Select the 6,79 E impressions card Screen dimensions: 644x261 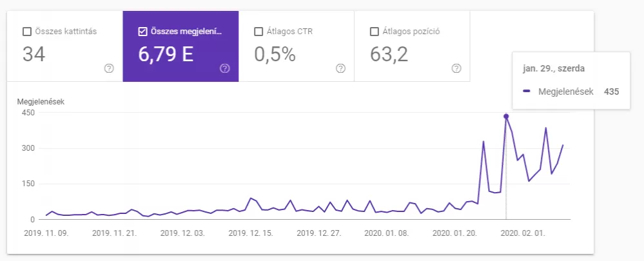(181, 46)
